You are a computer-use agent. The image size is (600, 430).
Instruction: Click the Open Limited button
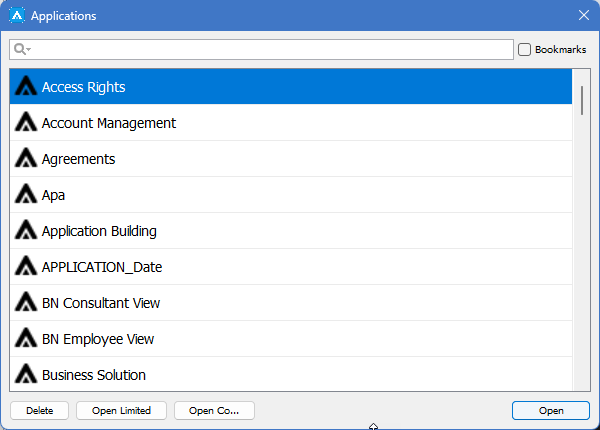[x=121, y=410]
